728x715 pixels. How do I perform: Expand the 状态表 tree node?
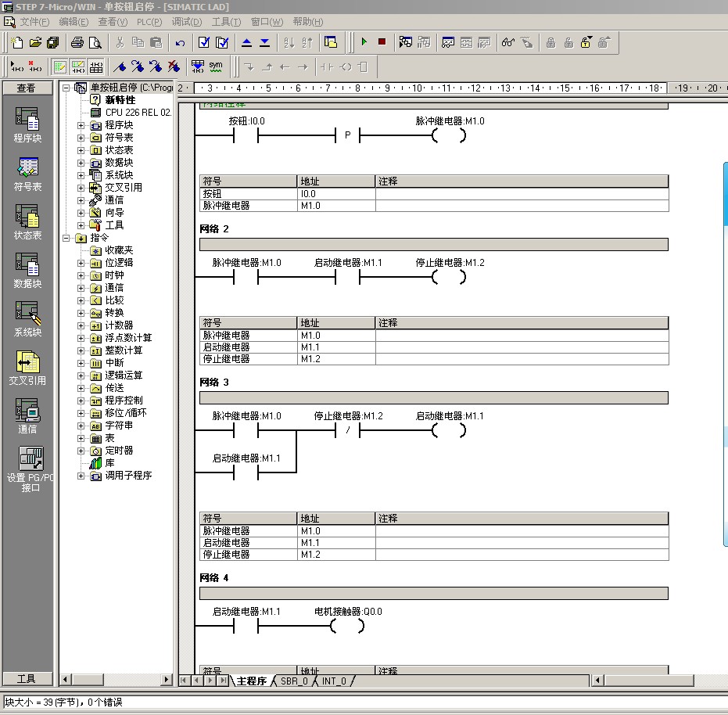pos(81,150)
